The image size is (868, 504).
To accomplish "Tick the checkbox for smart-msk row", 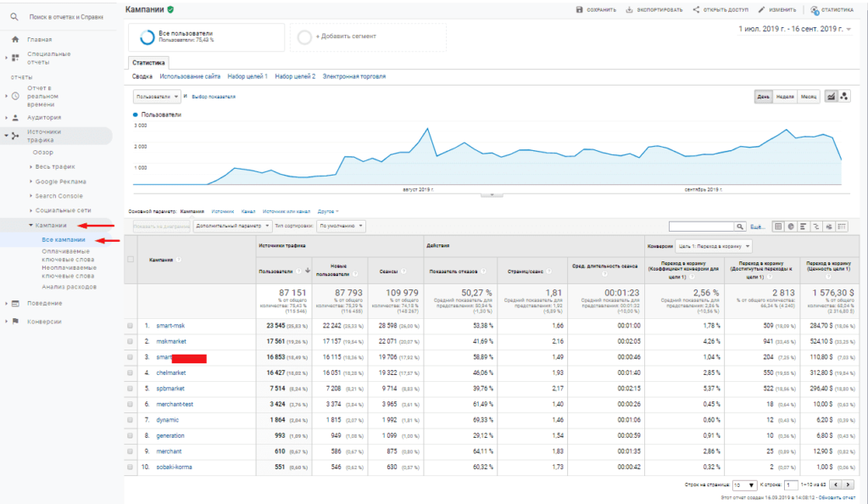I will [130, 325].
